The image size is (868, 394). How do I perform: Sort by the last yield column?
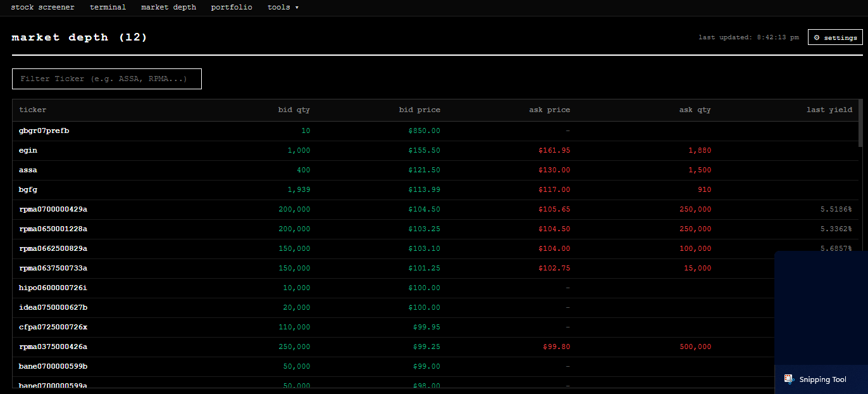[829, 110]
